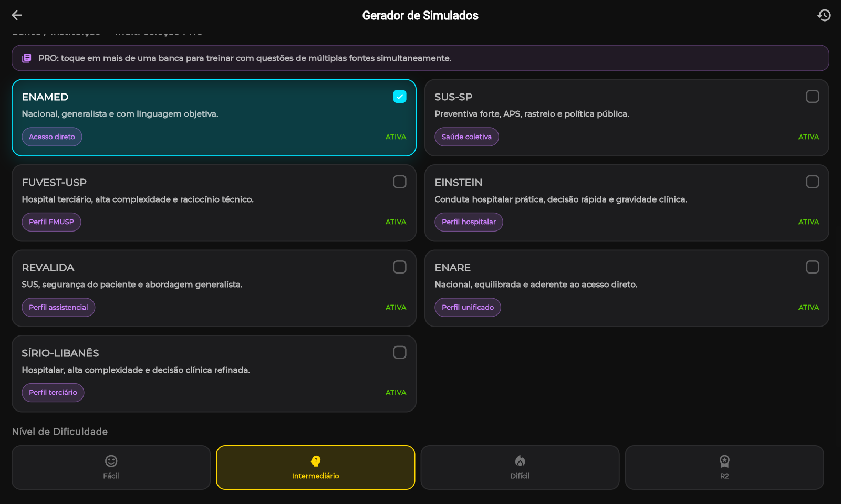Image resolution: width=841 pixels, height=504 pixels.
Task: Click the Perfil hospitalar tag
Action: 469,222
